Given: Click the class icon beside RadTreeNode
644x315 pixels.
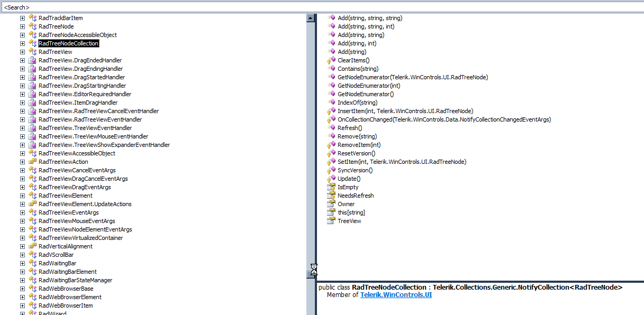Looking at the screenshot, I should tap(32, 26).
